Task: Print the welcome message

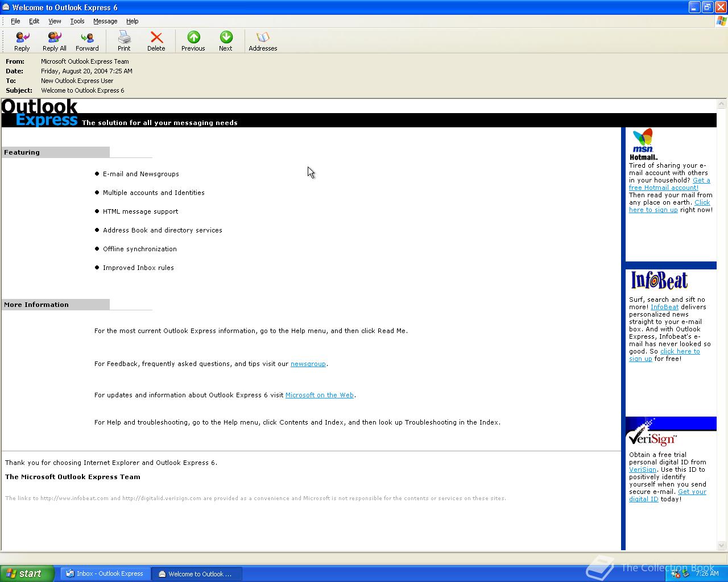Action: pyautogui.click(x=124, y=41)
